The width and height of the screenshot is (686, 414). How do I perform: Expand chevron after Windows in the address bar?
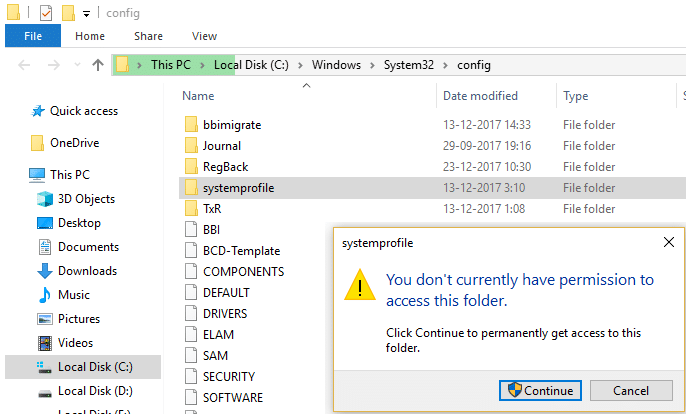click(372, 65)
